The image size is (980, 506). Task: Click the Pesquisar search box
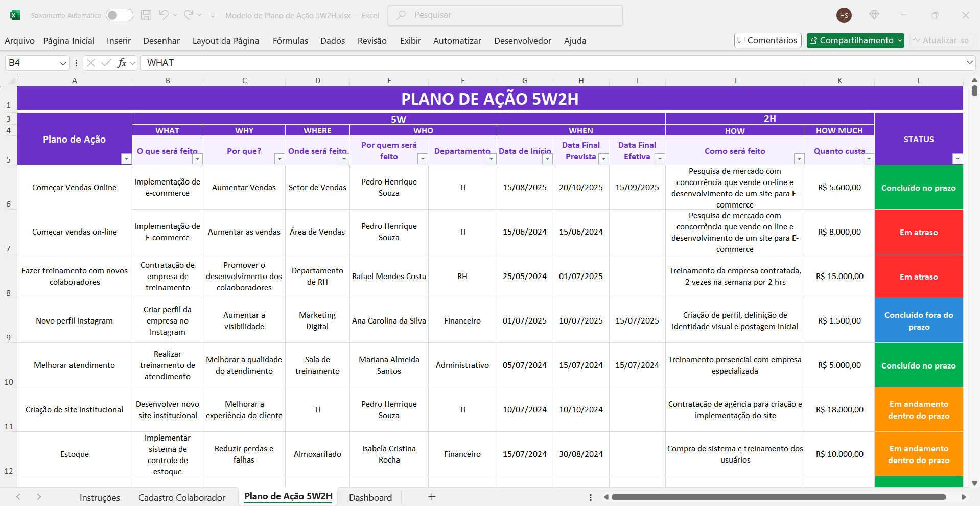tap(505, 15)
